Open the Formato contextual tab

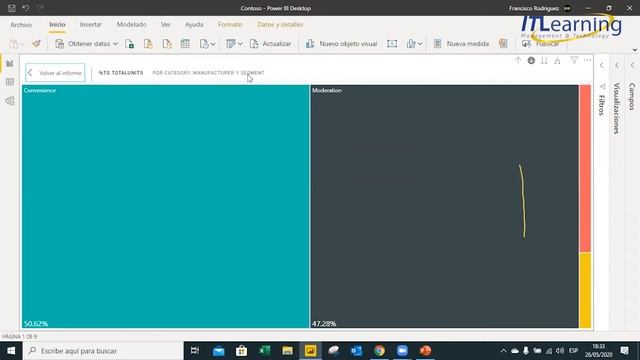tap(230, 25)
